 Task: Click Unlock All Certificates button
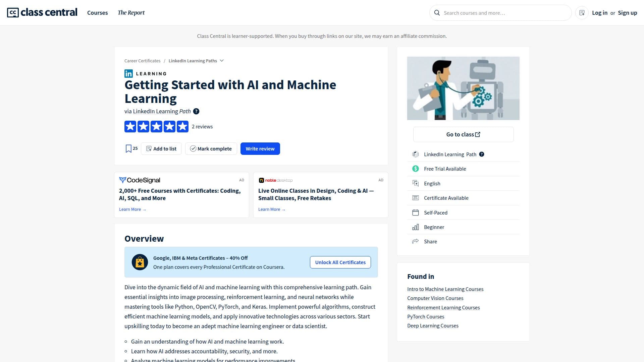[x=340, y=262]
